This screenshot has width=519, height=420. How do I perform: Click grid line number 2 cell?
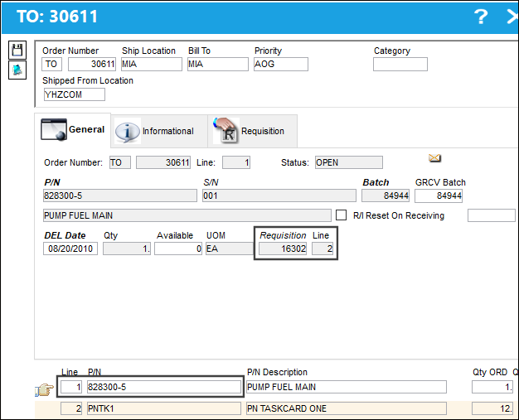click(71, 408)
